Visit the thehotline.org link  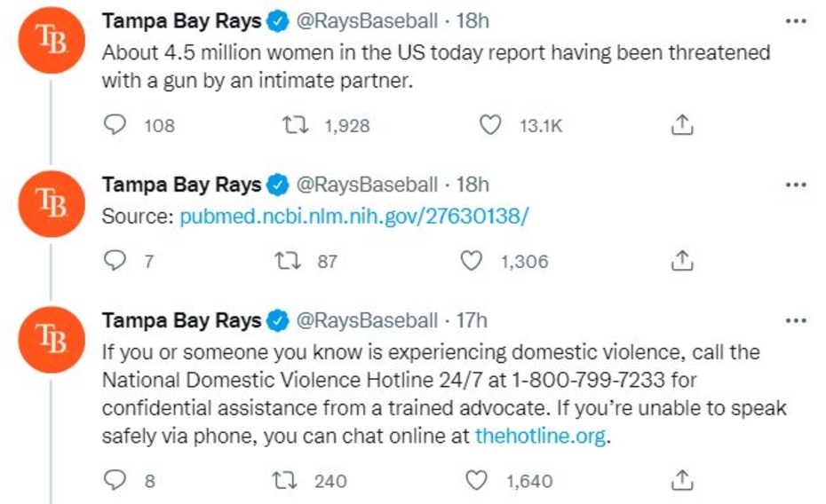541,436
